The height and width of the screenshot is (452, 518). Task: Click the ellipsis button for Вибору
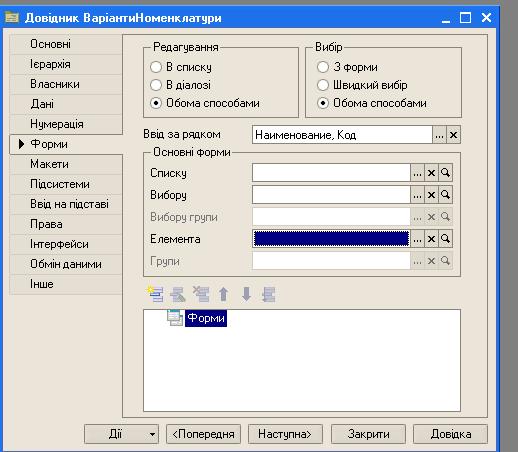pos(417,195)
